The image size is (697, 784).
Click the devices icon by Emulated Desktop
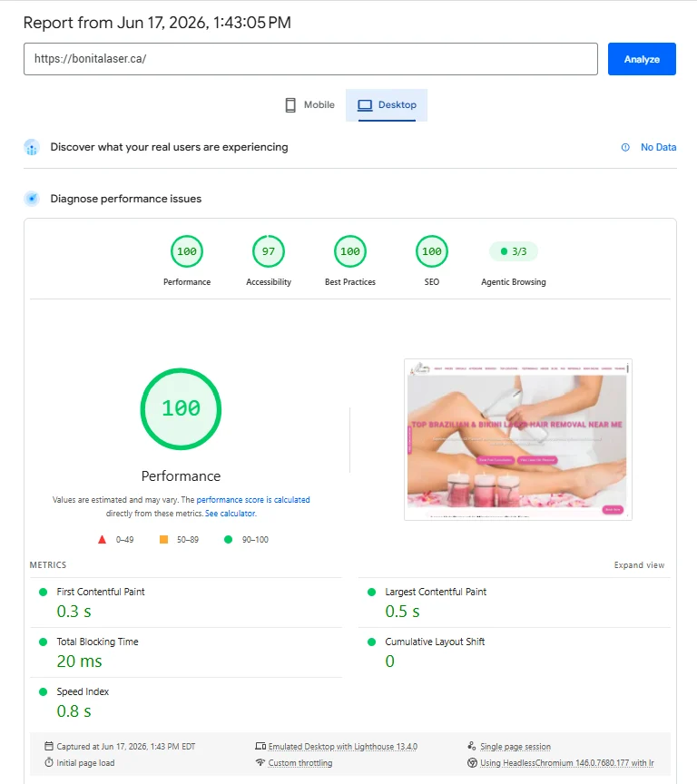[x=260, y=746]
